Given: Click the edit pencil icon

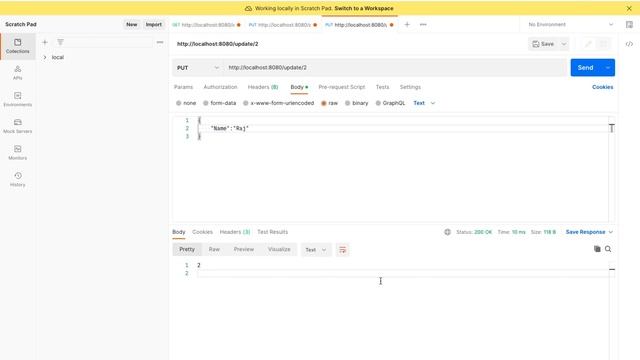Looking at the screenshot, I should pyautogui.click(x=588, y=44).
